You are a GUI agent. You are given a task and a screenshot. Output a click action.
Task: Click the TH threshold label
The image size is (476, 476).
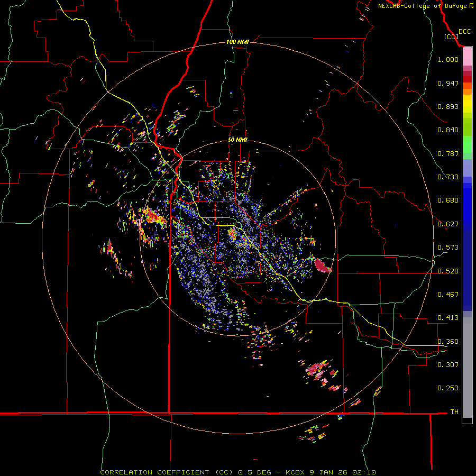(x=454, y=412)
